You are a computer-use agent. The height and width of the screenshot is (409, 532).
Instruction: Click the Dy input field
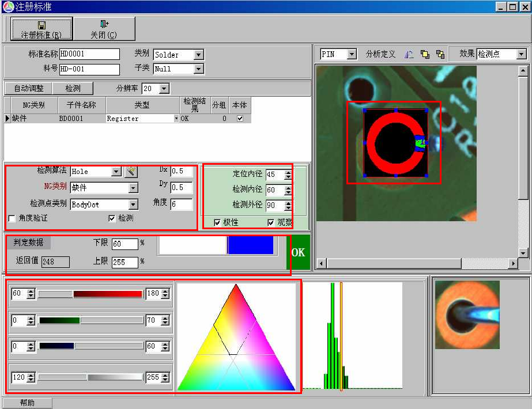[x=182, y=188]
